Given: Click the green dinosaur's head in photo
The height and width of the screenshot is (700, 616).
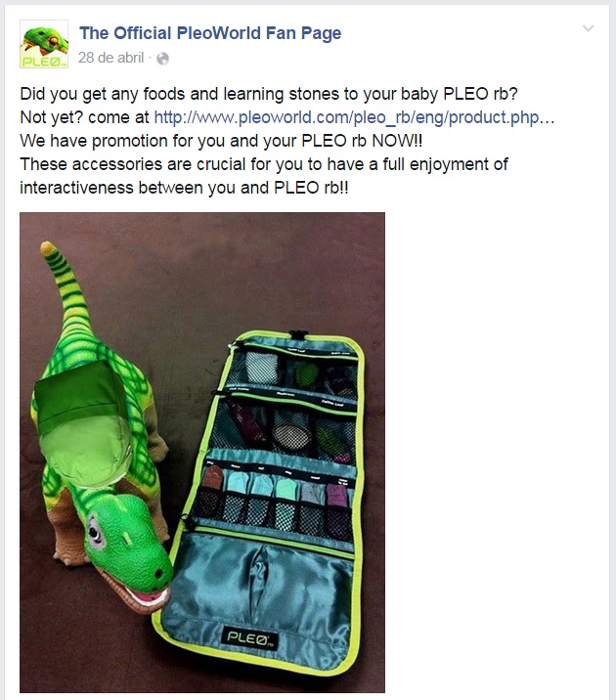Looking at the screenshot, I should pyautogui.click(x=127, y=545).
